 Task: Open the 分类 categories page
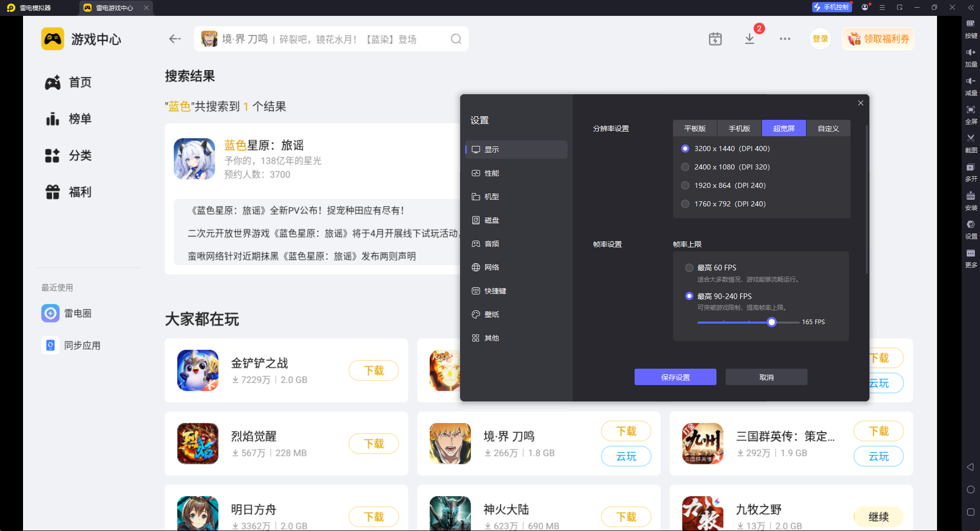(69, 156)
